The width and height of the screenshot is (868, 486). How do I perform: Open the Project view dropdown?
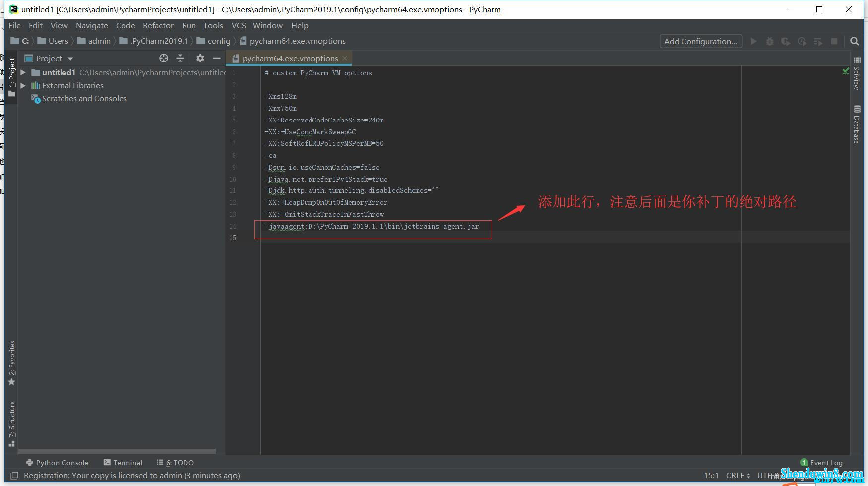pyautogui.click(x=70, y=59)
